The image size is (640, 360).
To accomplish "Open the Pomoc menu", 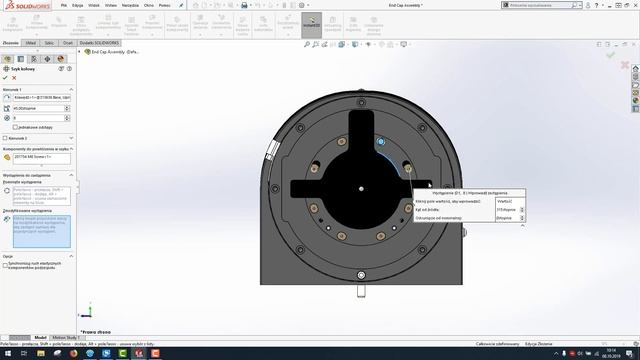I will click(164, 6).
